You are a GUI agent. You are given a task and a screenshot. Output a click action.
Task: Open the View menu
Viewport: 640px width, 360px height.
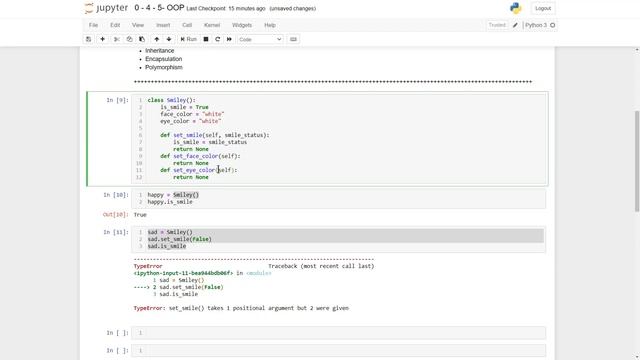point(138,25)
